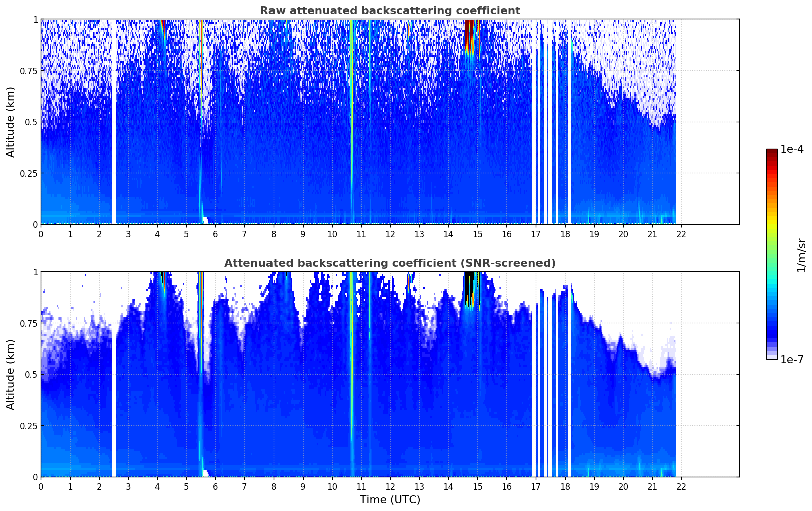Click the white bottom end of the colorbar
Viewport: 812px width, 511px height.
pyautogui.click(x=772, y=357)
